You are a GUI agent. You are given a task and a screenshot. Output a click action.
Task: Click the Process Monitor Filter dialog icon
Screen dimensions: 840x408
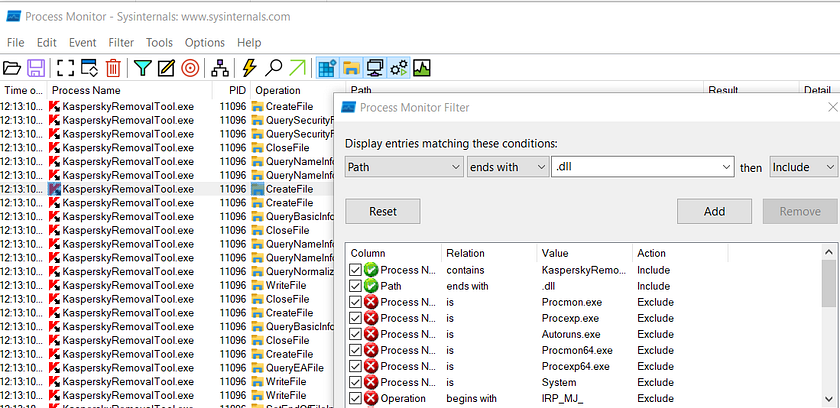point(348,108)
